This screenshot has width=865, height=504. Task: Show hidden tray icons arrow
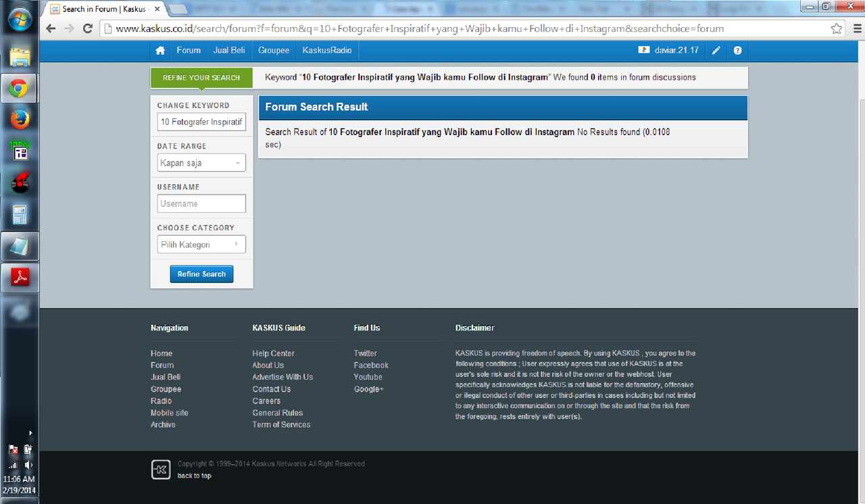[30, 433]
